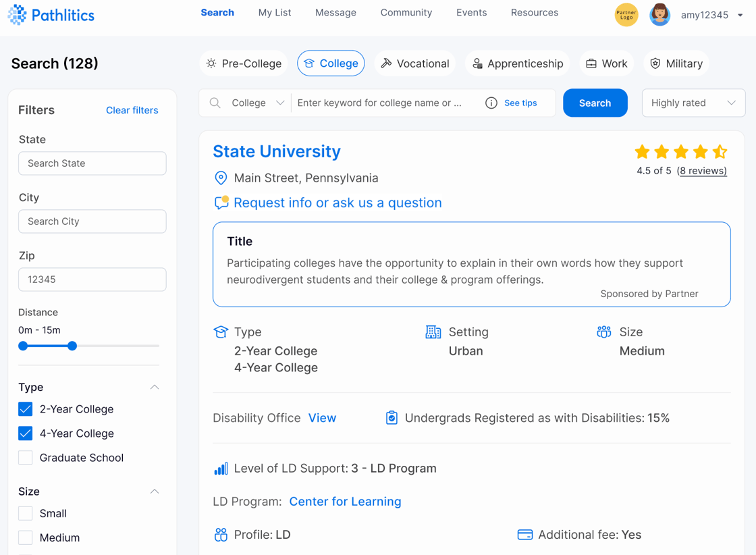This screenshot has height=555, width=756.
Task: Click the info icon beside See tips
Action: (491, 103)
